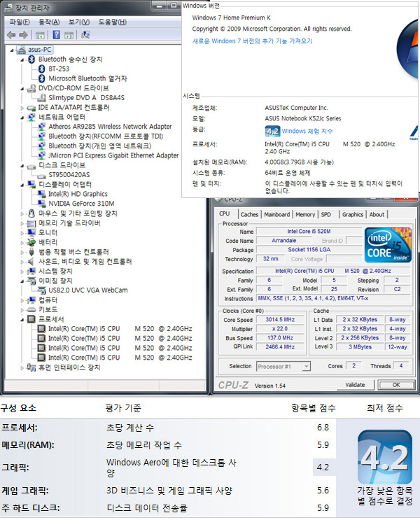Switch to the SPD tab in CPU-Z

(326, 215)
